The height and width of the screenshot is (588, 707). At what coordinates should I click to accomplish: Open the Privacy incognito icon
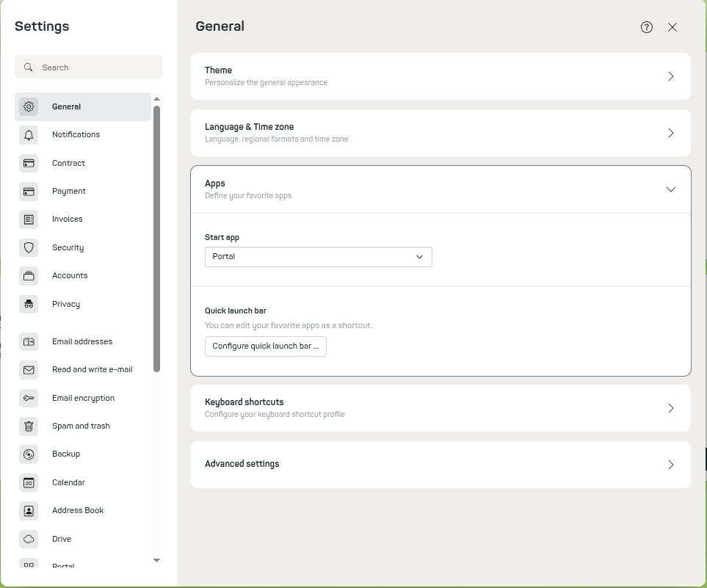pyautogui.click(x=29, y=304)
